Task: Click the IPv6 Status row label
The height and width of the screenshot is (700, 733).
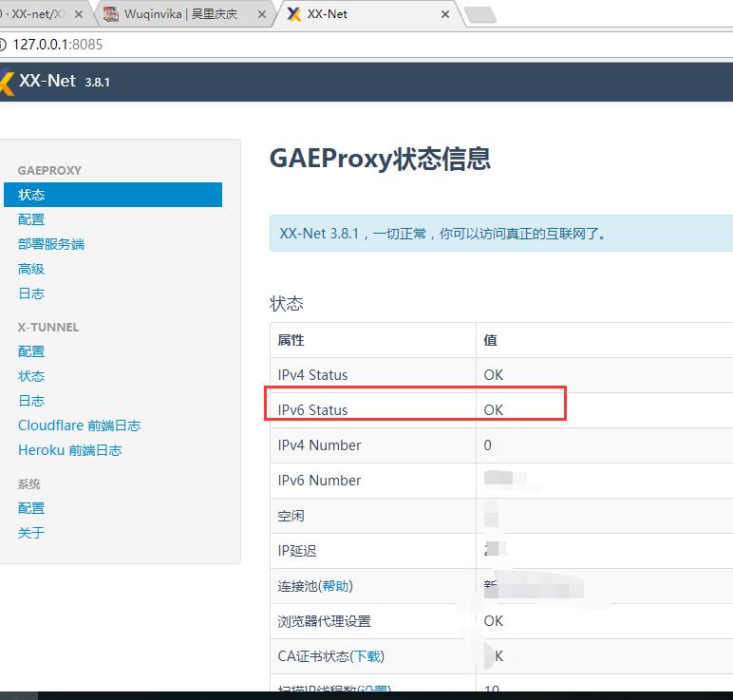Action: [312, 410]
